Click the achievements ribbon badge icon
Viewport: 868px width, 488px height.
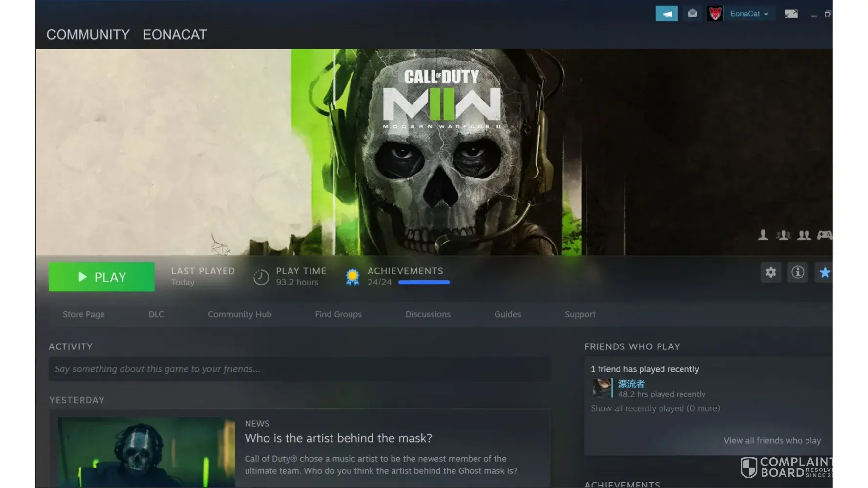pos(352,277)
